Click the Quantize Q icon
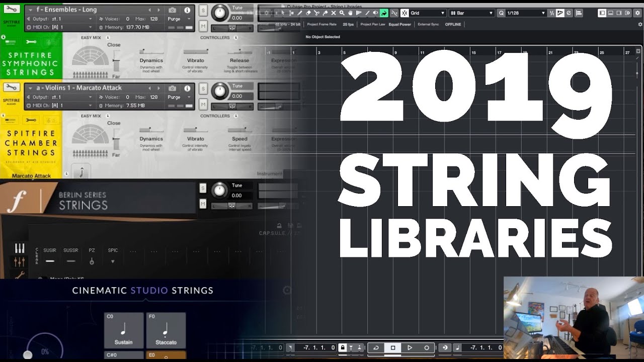Viewport: 644px width, 362px height. tap(502, 13)
